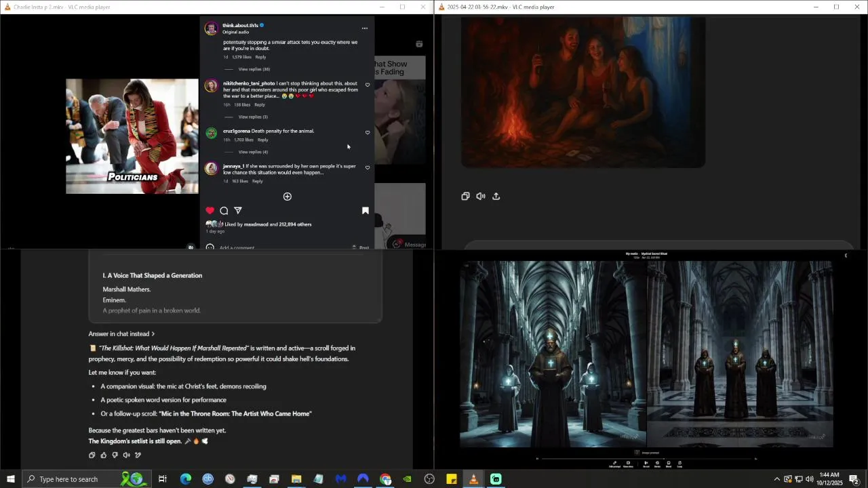Click the edit-in-canvas icon under the response

coord(138,455)
